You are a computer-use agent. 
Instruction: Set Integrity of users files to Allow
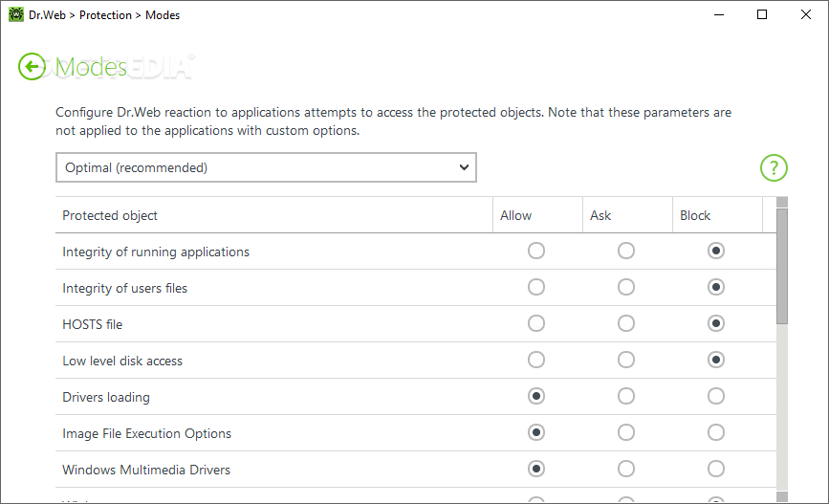click(x=536, y=287)
